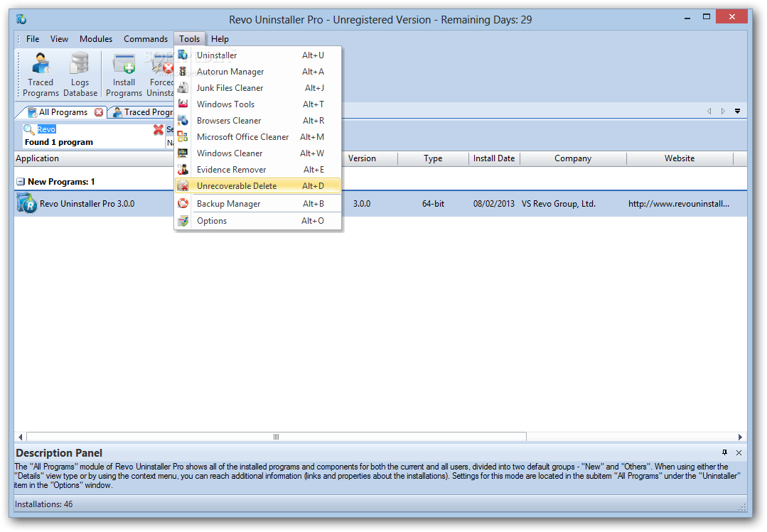Sort by Version column header
The image size is (767, 532).
coord(370,158)
